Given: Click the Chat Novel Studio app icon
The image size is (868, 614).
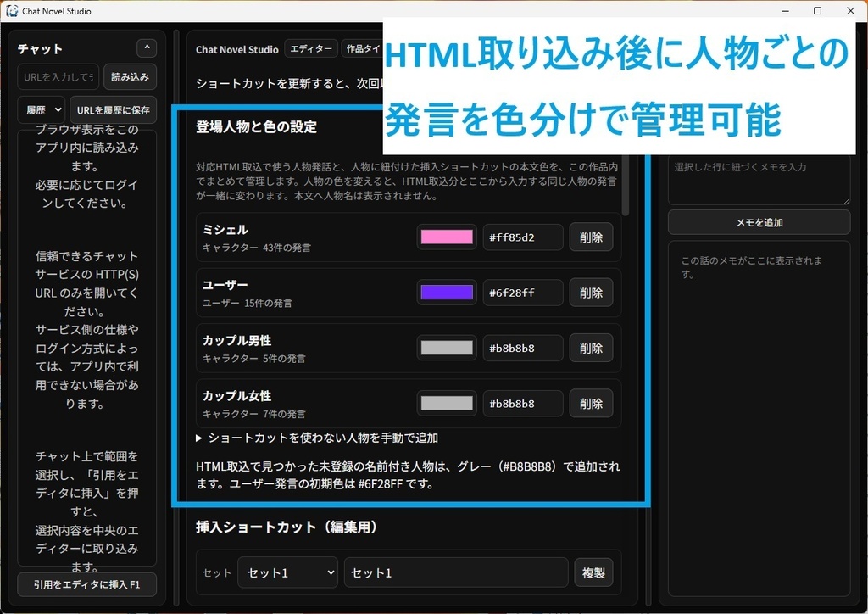Looking at the screenshot, I should coord(12,10).
